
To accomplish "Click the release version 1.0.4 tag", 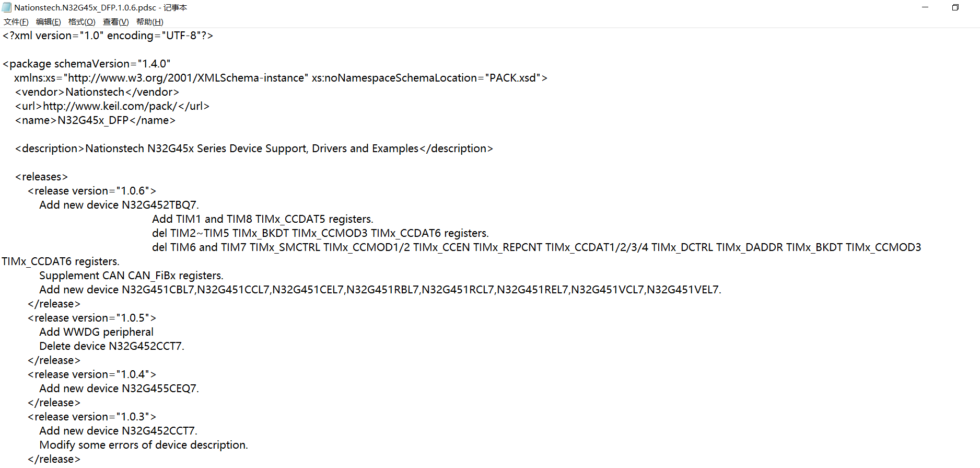I will (92, 374).
